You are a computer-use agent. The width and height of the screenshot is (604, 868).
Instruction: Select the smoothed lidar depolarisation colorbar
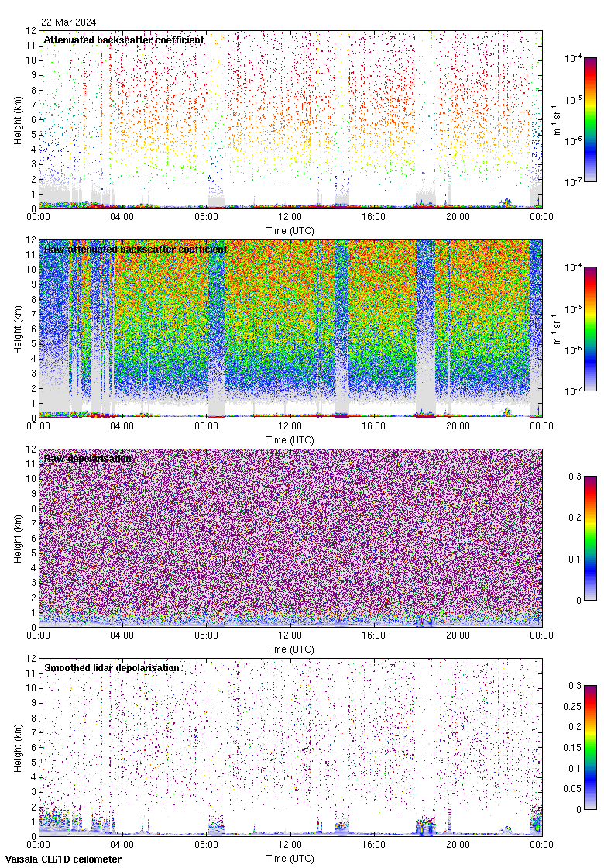pos(590,747)
